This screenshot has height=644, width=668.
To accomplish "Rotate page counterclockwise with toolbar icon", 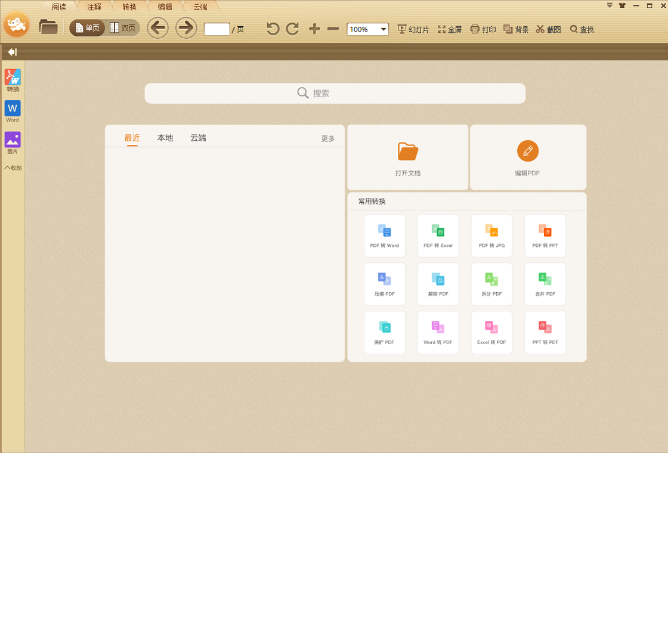I will pyautogui.click(x=273, y=29).
